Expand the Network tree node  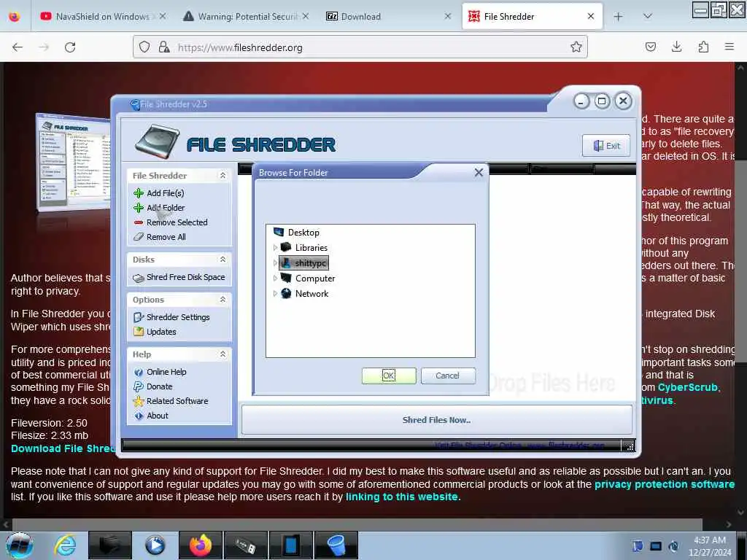tap(275, 294)
